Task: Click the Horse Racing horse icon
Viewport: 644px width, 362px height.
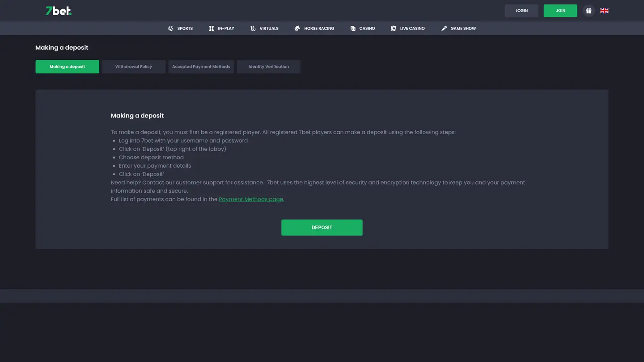Action: [x=297, y=28]
